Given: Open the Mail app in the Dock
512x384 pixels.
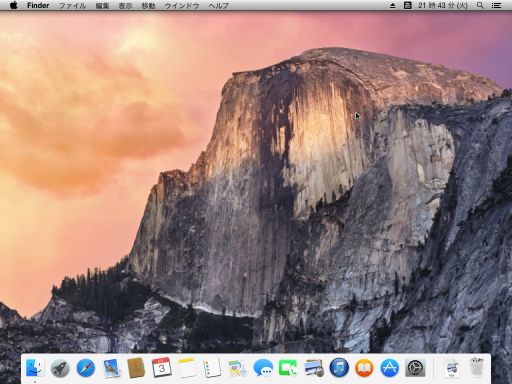Looking at the screenshot, I should (x=111, y=368).
